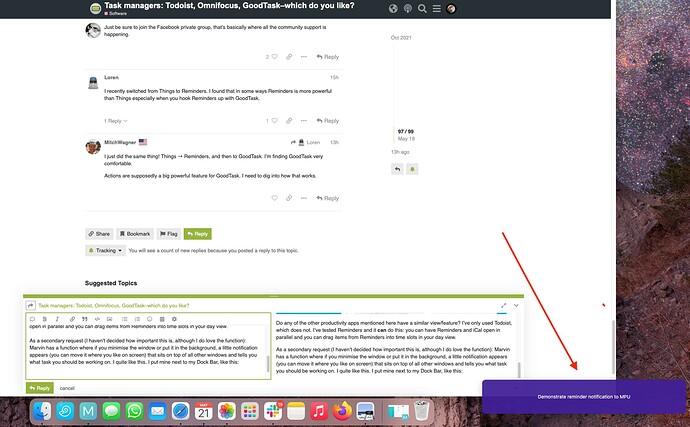Viewport: 690px width, 427px height.
Task: Click the image upload icon in the composer
Action: coord(110,319)
